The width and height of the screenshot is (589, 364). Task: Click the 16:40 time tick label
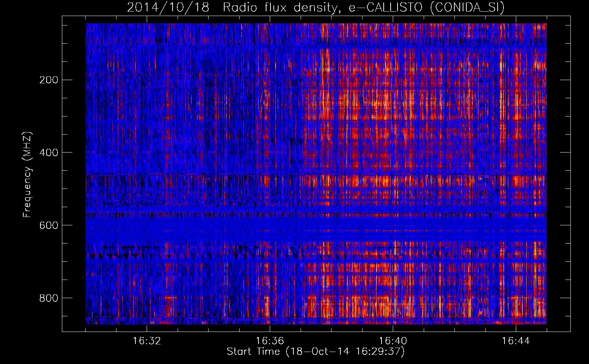(x=393, y=341)
